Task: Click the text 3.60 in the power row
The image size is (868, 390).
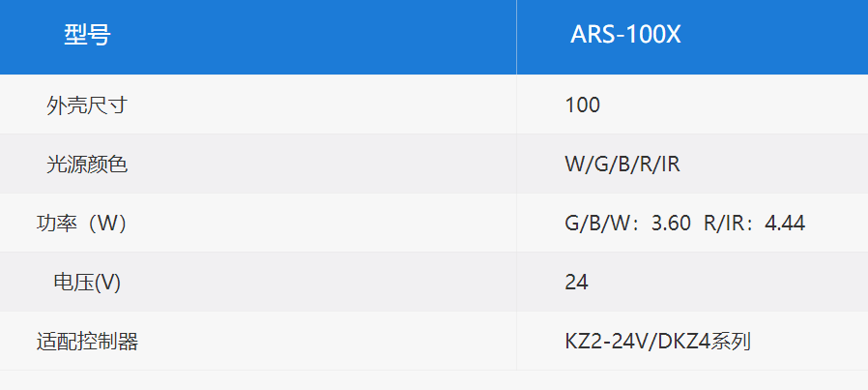Action: click(672, 224)
